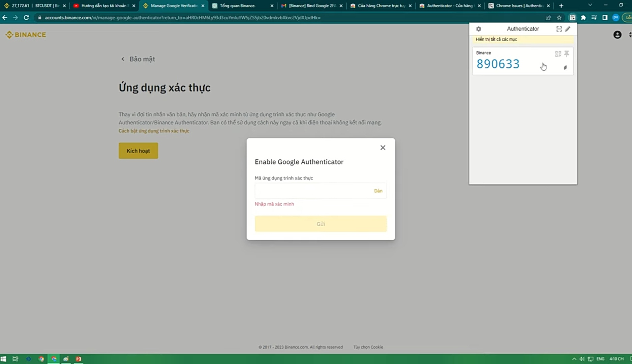Open the network icon in system tray
Screen dimensions: 632x364
click(591, 359)
